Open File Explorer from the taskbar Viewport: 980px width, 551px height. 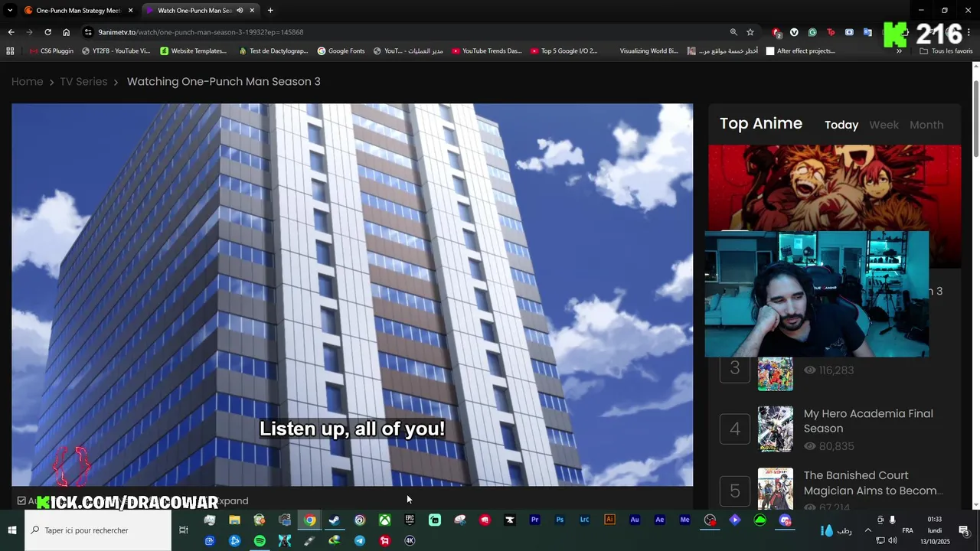[234, 520]
